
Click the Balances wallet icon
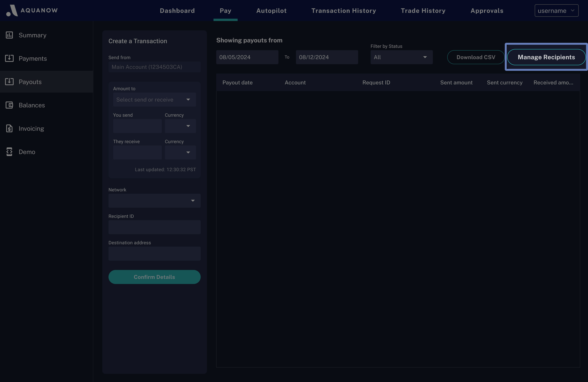click(x=9, y=105)
